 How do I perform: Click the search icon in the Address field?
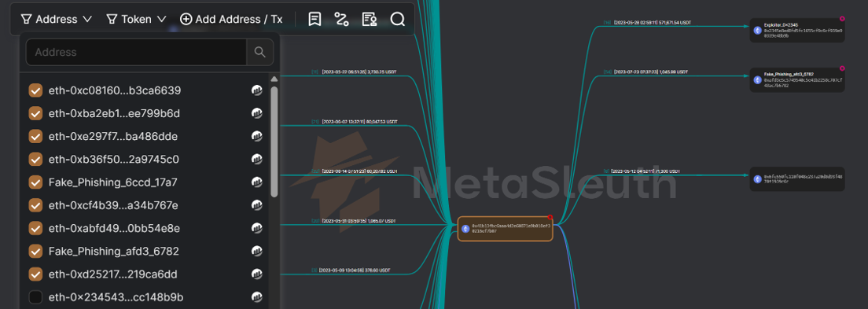point(259,52)
